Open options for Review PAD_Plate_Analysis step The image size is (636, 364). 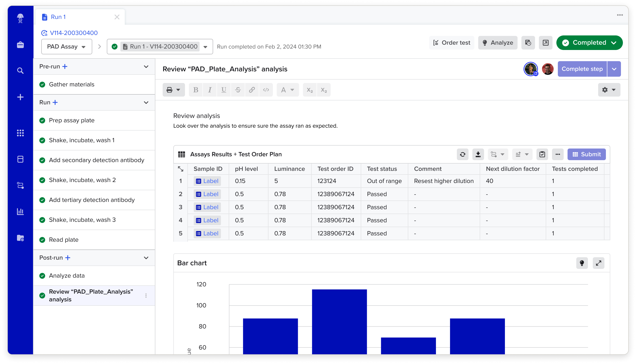[x=146, y=296]
